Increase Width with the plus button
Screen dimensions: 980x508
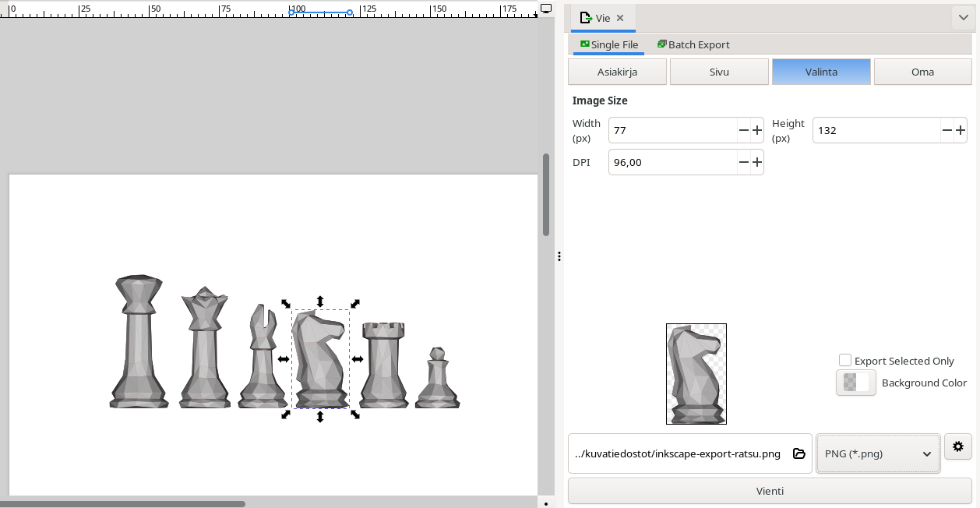pos(756,130)
